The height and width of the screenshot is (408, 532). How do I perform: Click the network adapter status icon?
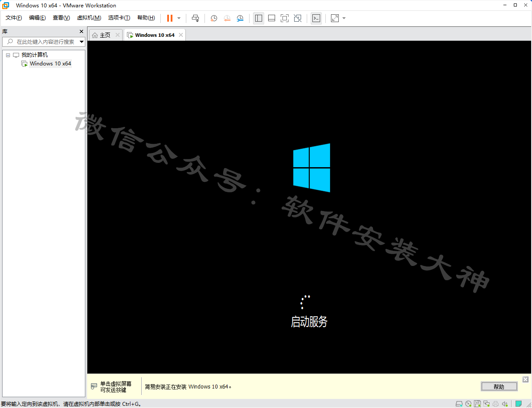pos(487,404)
